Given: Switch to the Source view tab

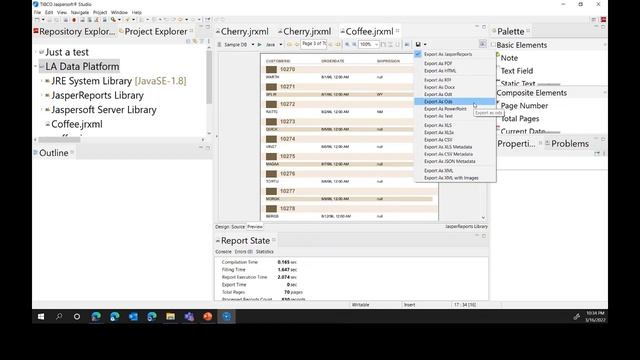Looking at the screenshot, I should click(x=238, y=227).
